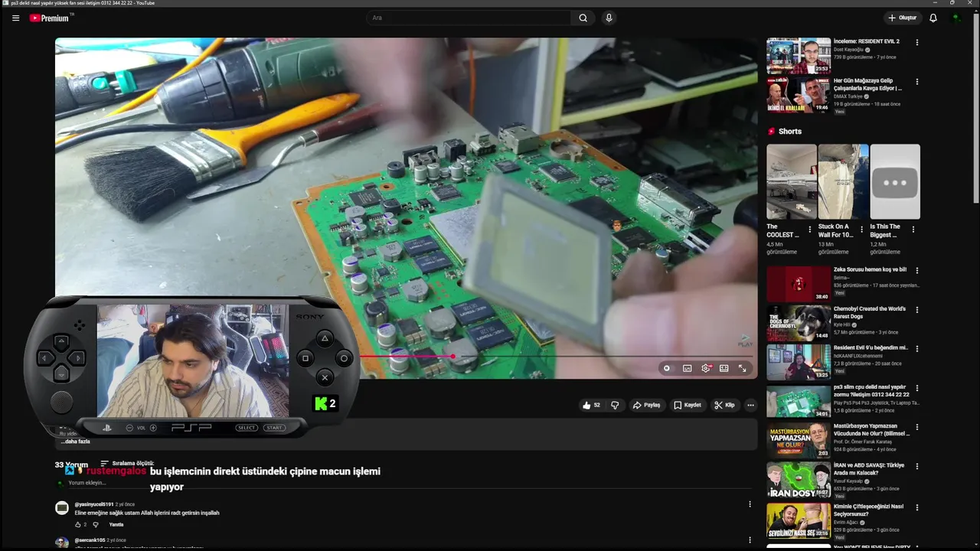This screenshot has width=980, height=551.
Task: Toggle subtitles in the player
Action: [x=687, y=368]
